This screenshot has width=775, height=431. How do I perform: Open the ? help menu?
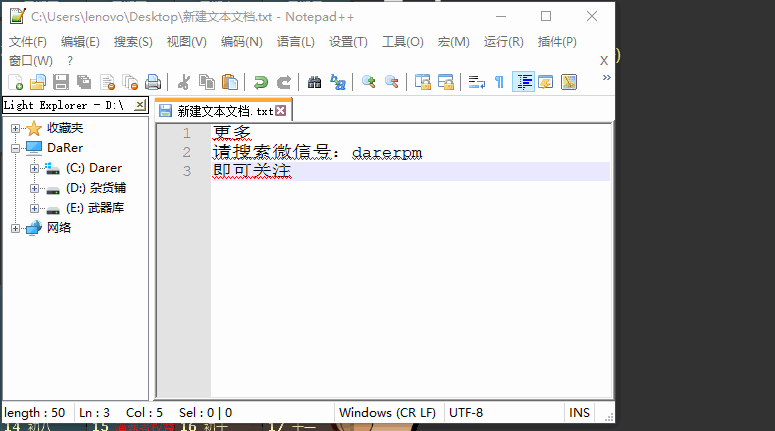pyautogui.click(x=70, y=61)
